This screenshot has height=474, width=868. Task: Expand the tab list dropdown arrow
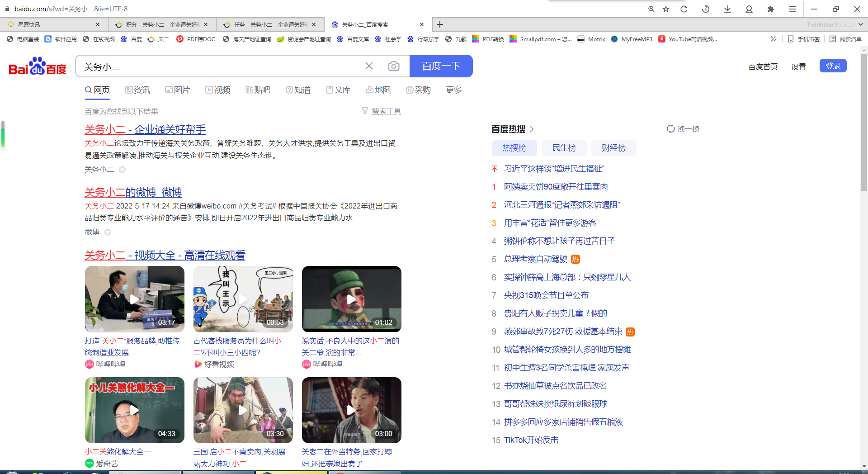pos(860,24)
